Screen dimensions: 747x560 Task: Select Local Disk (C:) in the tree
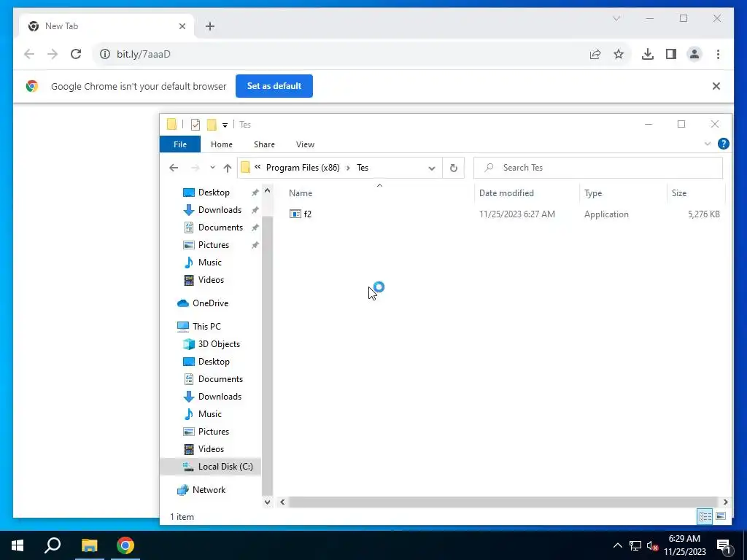(x=225, y=467)
